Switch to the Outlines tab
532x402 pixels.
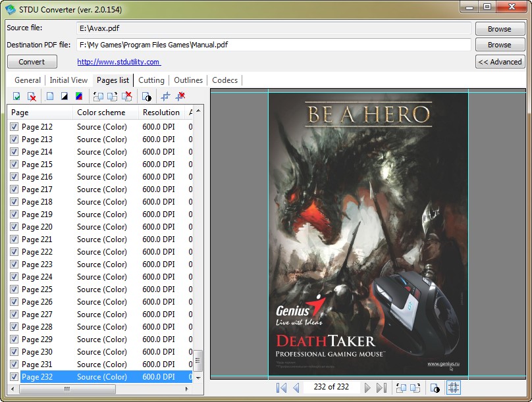188,80
